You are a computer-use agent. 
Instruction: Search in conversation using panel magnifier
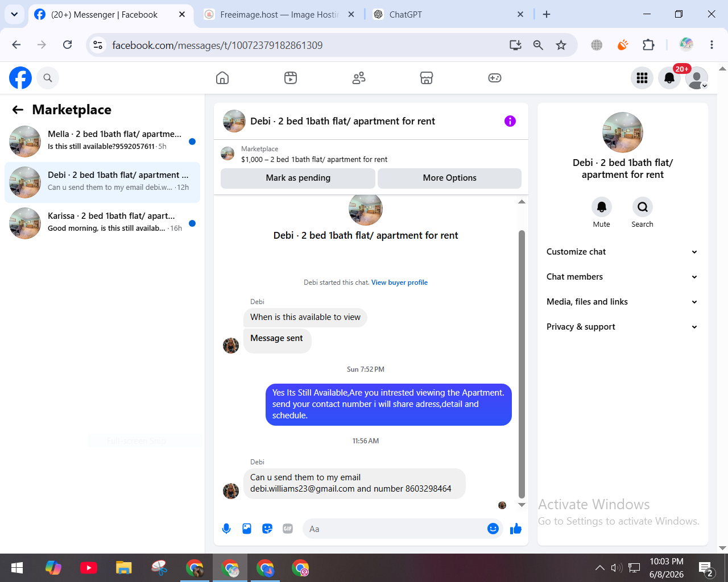tap(642, 207)
